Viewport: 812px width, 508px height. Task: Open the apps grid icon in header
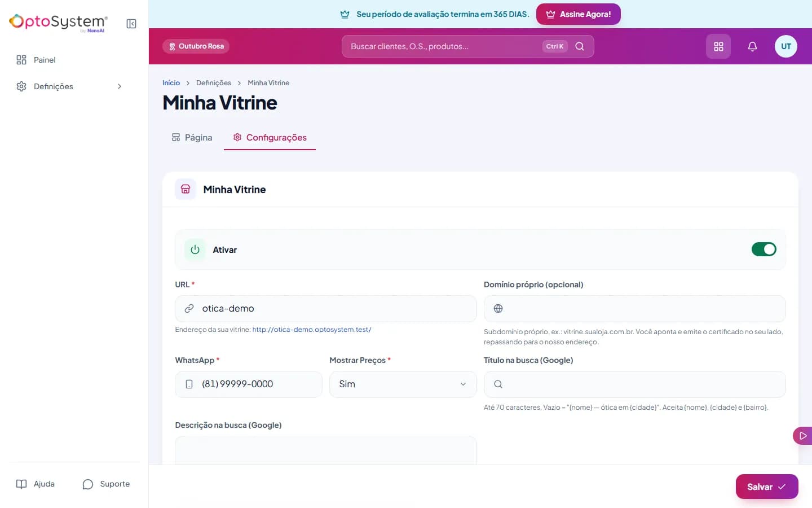point(718,46)
